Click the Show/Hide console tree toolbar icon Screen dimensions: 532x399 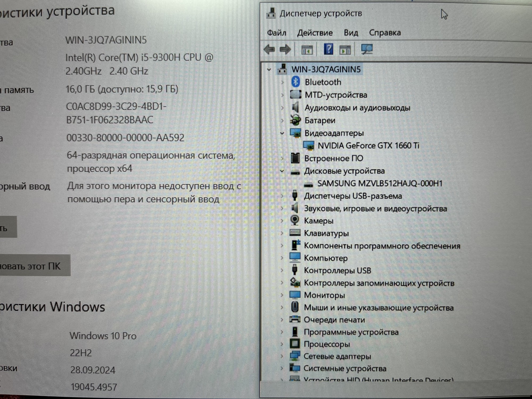[307, 49]
